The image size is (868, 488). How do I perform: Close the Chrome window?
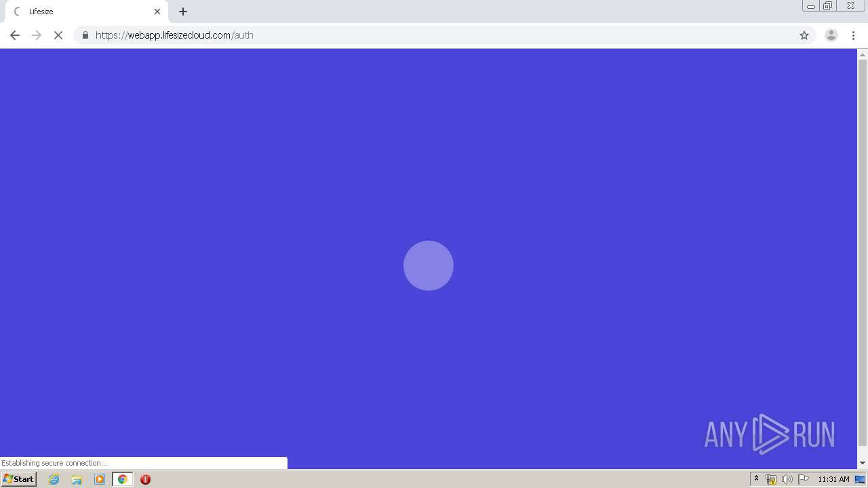click(850, 6)
